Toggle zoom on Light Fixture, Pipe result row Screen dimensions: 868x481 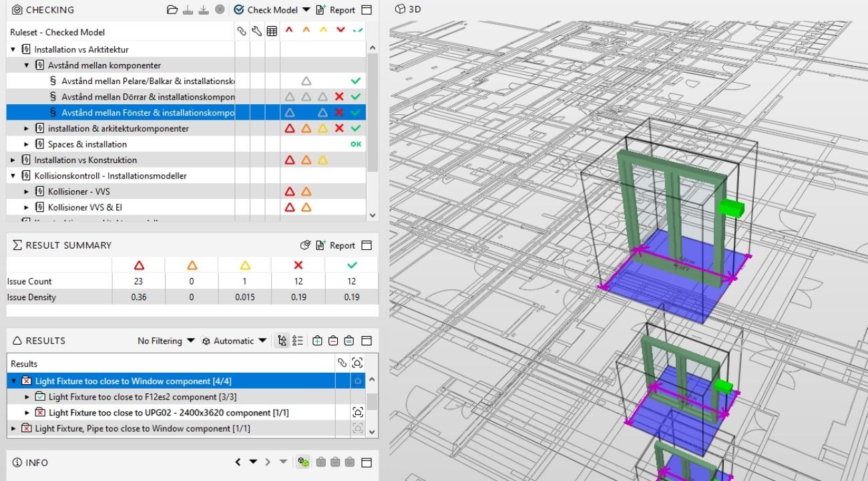(x=357, y=428)
